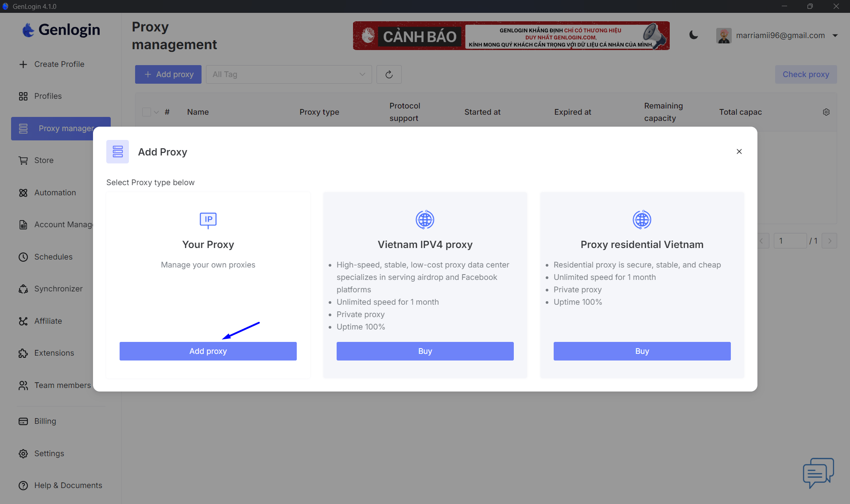Click the Automation icon
This screenshot has height=504, width=850.
[x=23, y=193]
